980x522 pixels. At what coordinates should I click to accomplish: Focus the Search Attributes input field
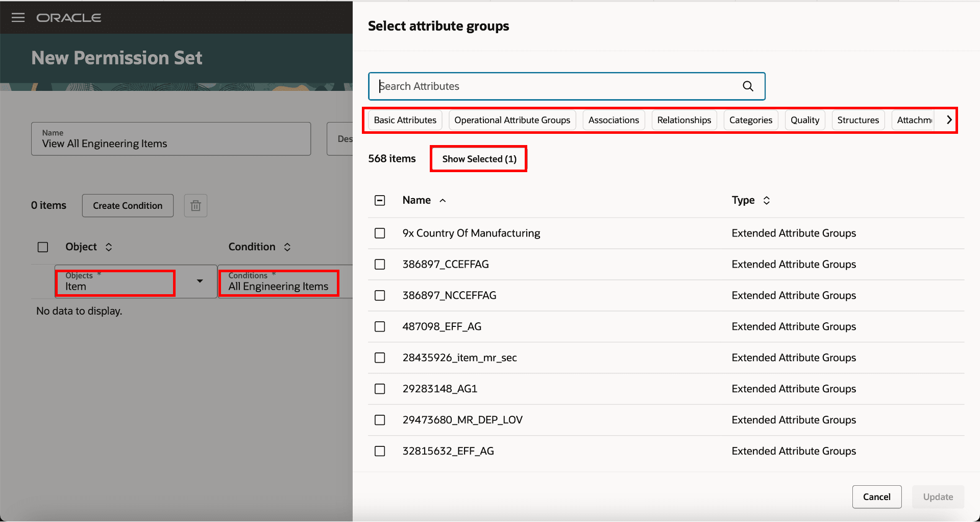[556, 86]
